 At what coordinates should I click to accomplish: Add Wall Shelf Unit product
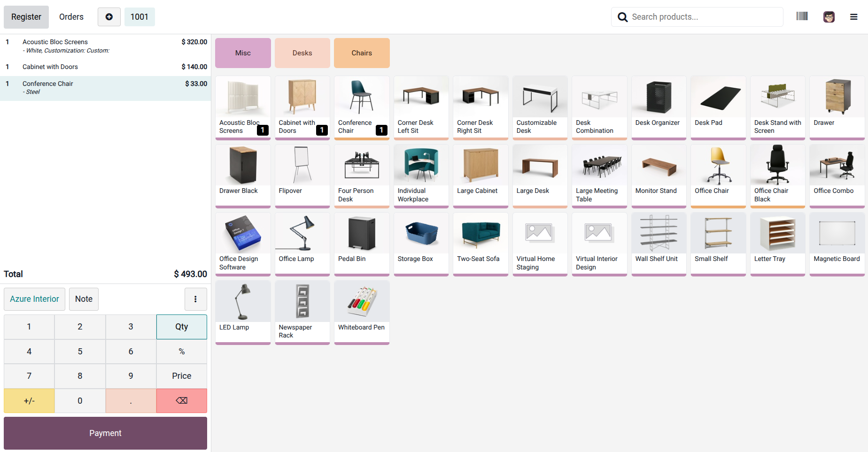pos(659,244)
